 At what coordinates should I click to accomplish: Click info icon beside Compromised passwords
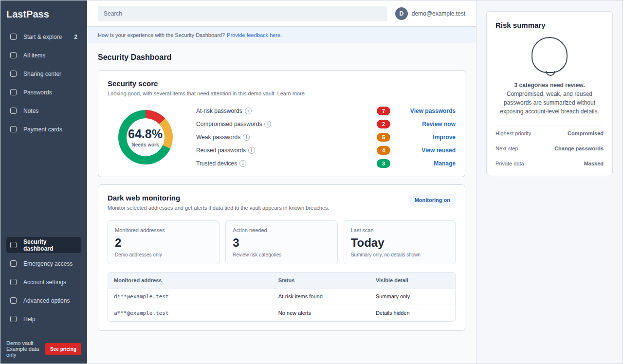pos(268,124)
